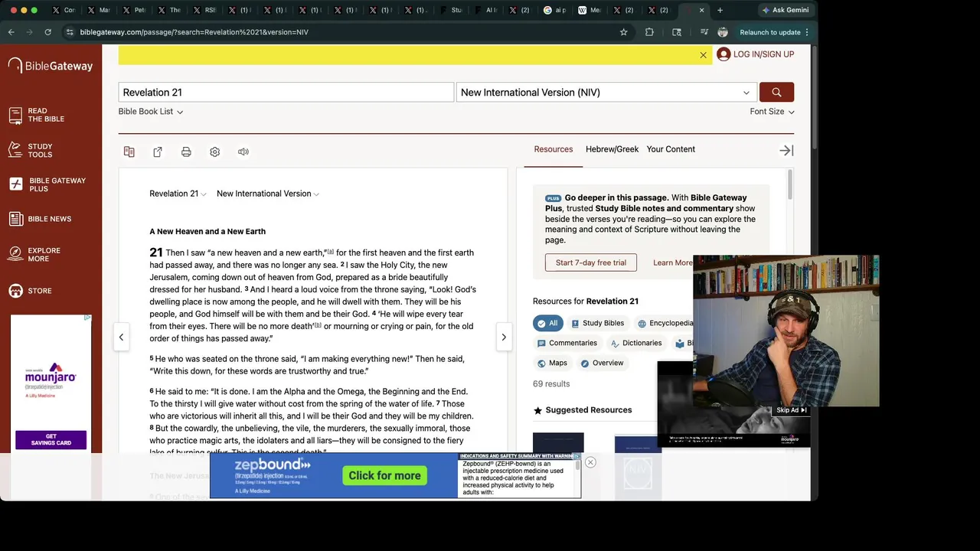Open the version dropdown in the search bar
980x551 pixels.
[606, 92]
